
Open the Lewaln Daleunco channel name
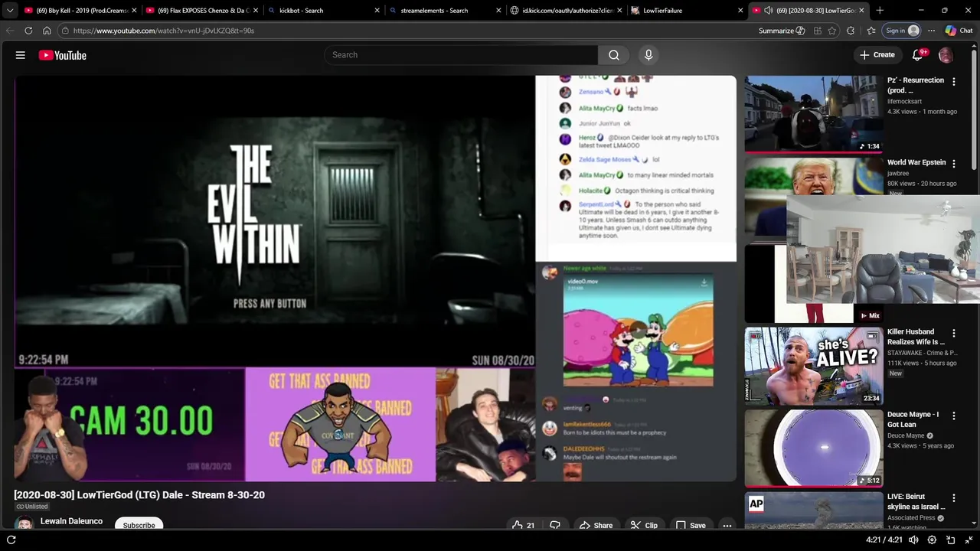pos(71,521)
